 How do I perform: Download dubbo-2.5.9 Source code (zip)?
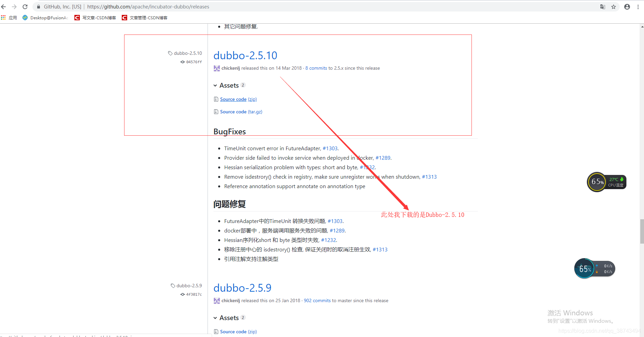238,332
